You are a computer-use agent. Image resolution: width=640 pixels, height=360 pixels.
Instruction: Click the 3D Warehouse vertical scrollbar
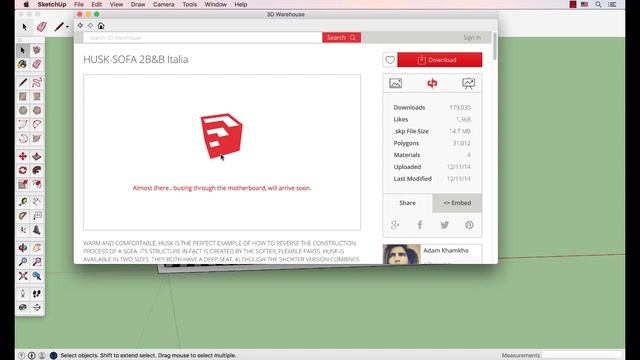[495, 46]
